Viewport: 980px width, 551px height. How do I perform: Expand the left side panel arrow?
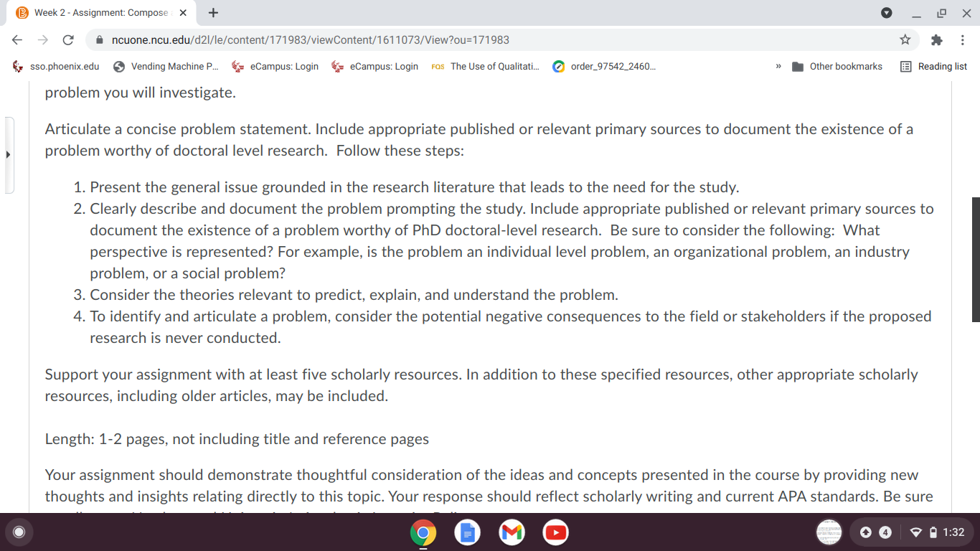pyautogui.click(x=9, y=154)
